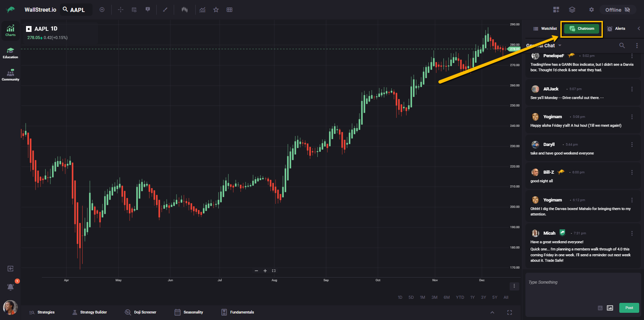Toggle the Offline status indicator
Viewport: 644px width, 320px height.
617,10
